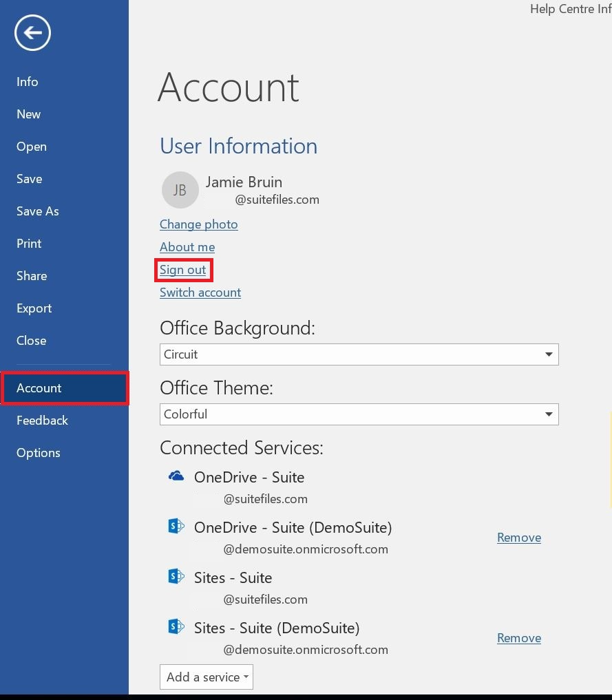Open the Share page

click(32, 276)
